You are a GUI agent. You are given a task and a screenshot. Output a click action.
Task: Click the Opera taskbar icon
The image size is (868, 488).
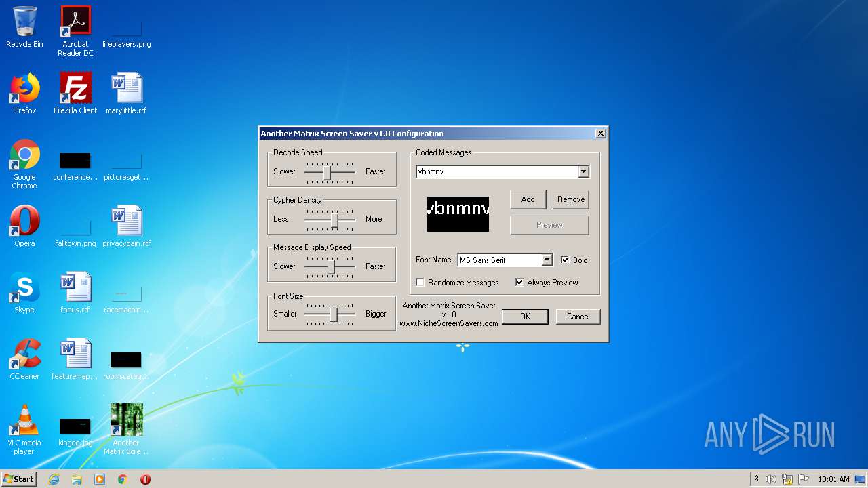(145, 479)
